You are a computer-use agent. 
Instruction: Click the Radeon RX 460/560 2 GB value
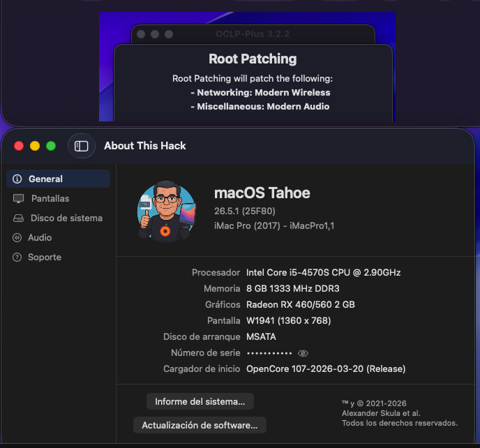(300, 304)
